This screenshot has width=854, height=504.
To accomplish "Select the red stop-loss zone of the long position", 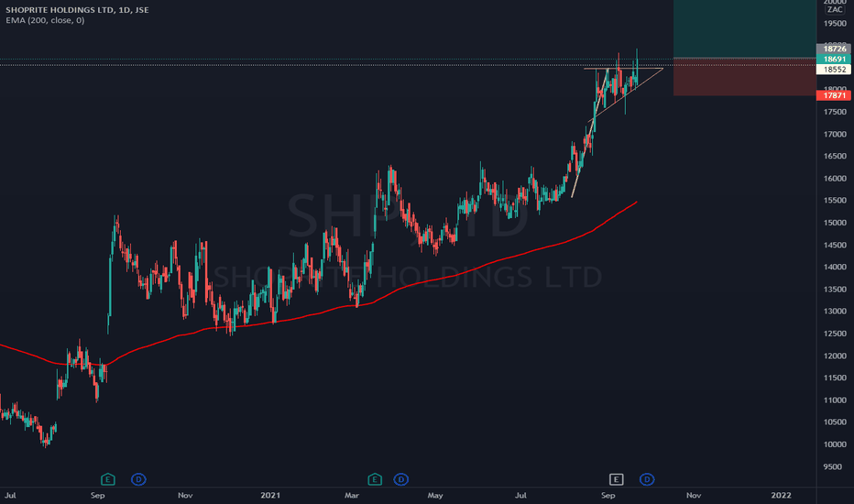I will tap(745, 77).
